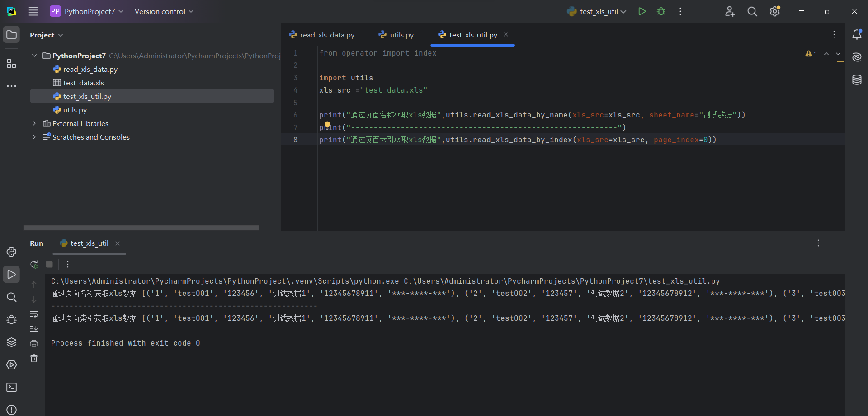Image resolution: width=868 pixels, height=416 pixels.
Task: Select test_data.xls in the Project tree
Action: point(83,83)
